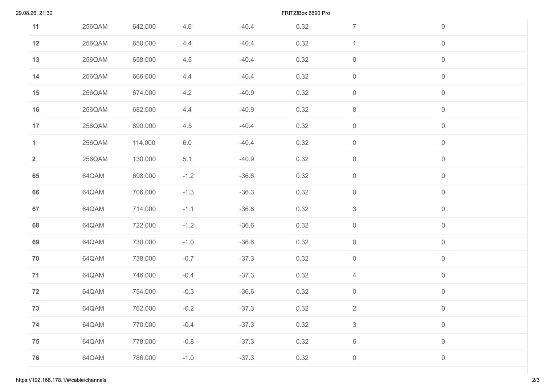Viewport: 555px width, 392px height.
Task: Select channel 16 row number
Action: coord(36,110)
